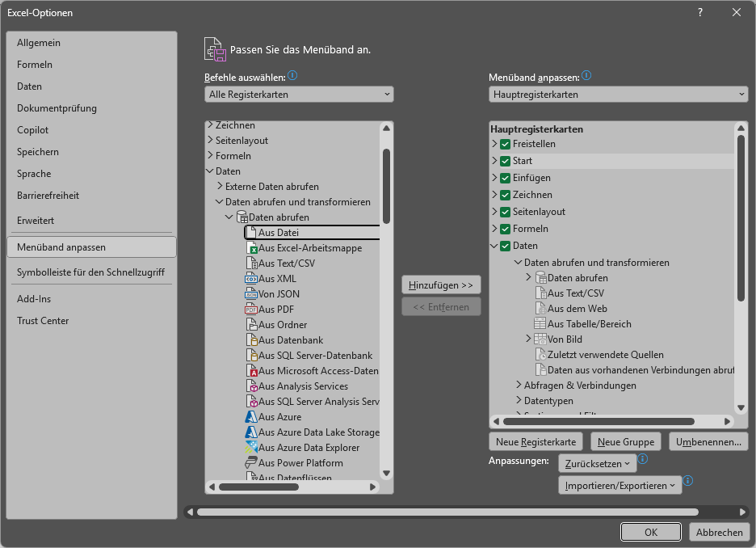Click the Aus SQL Server Analysis Services icon

click(252, 402)
